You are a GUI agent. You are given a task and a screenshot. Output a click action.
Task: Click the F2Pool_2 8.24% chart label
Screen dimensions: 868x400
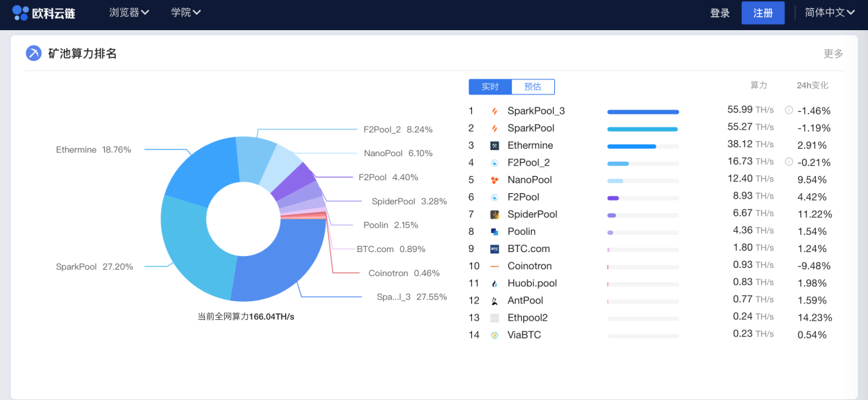(398, 129)
